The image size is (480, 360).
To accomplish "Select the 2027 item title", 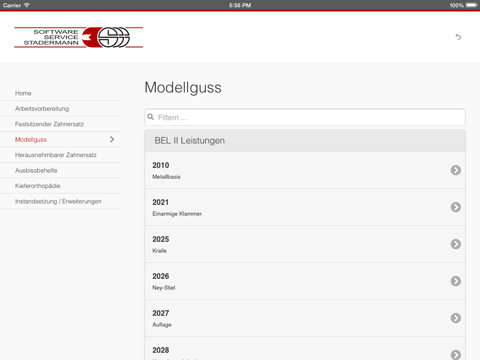I will [x=161, y=313].
